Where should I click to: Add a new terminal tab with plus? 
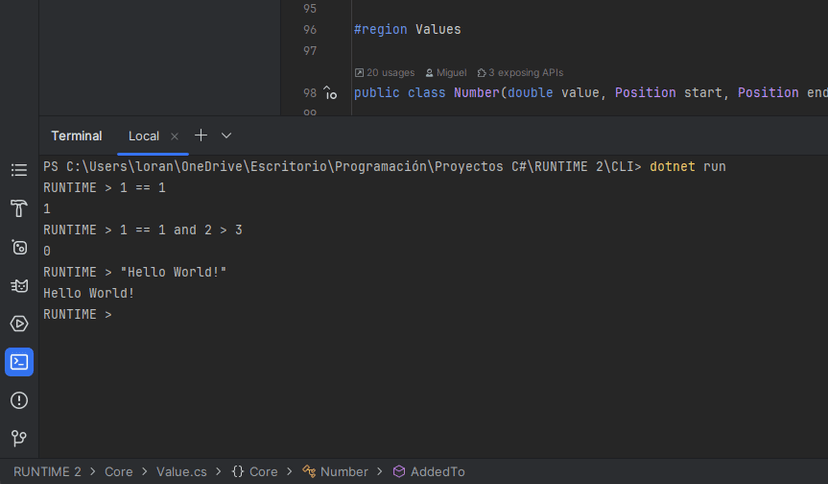[x=201, y=135]
